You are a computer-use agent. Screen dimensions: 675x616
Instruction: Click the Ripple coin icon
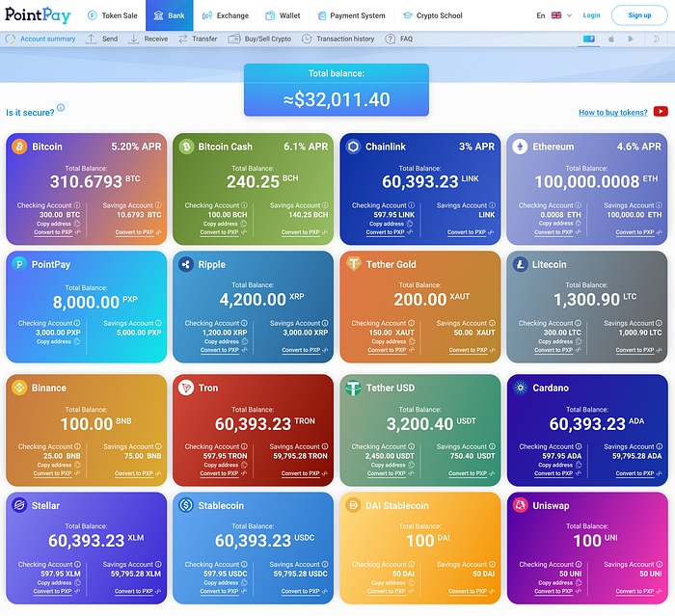point(186,264)
